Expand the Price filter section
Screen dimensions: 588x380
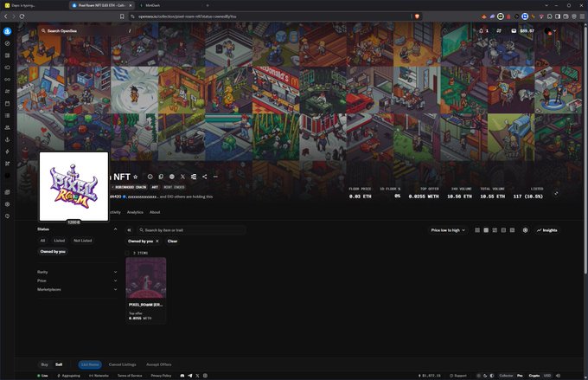coord(77,280)
